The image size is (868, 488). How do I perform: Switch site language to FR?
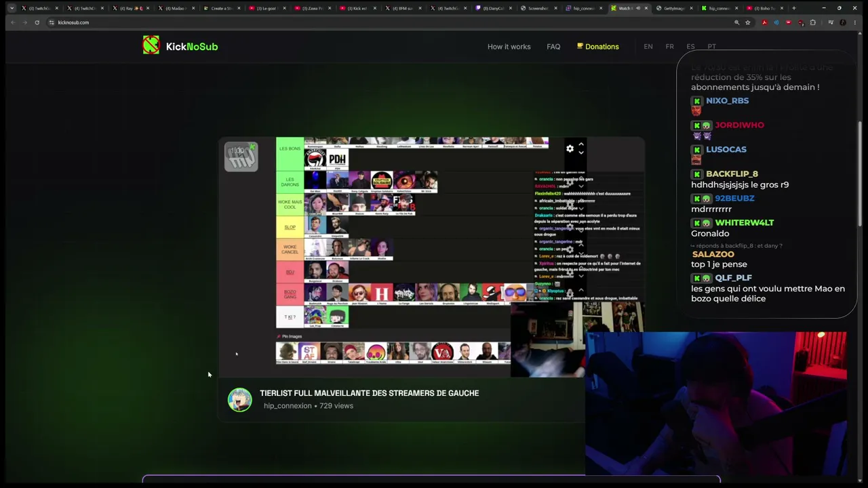point(669,47)
